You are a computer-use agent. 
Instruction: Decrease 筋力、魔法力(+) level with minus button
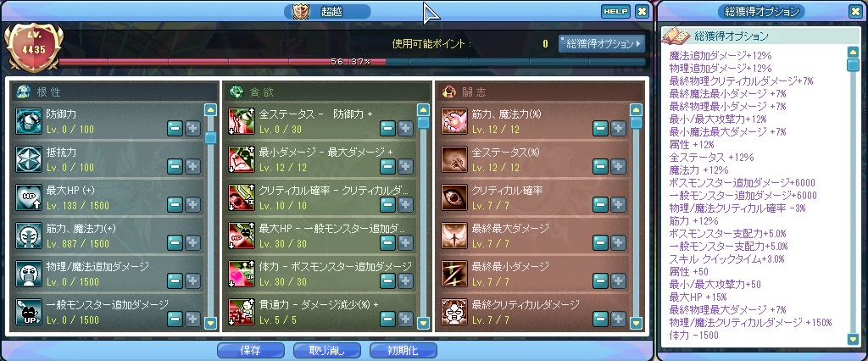coord(175,242)
